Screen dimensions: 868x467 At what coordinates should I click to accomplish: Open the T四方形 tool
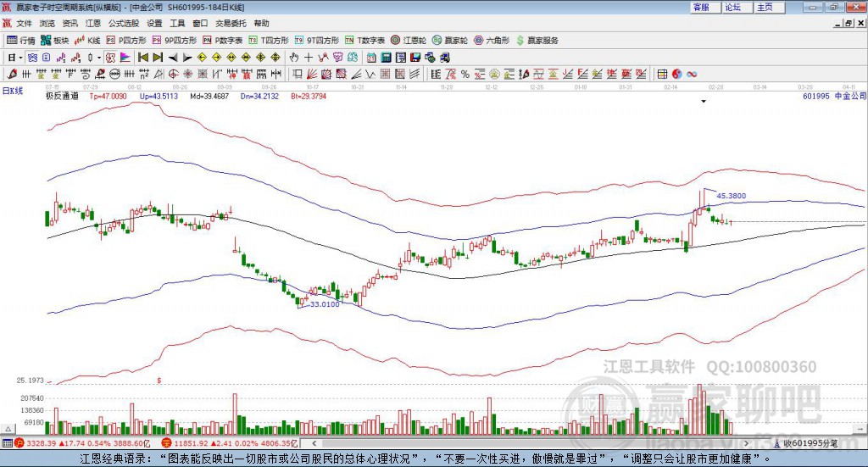269,41
